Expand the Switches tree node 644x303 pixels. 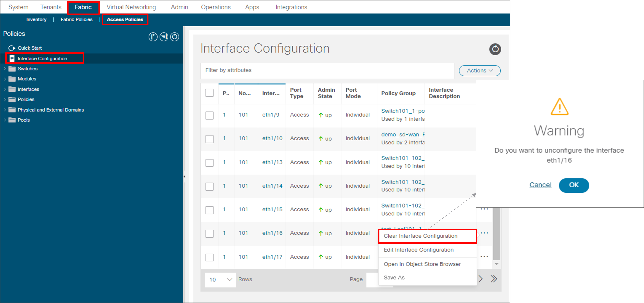(5, 68)
